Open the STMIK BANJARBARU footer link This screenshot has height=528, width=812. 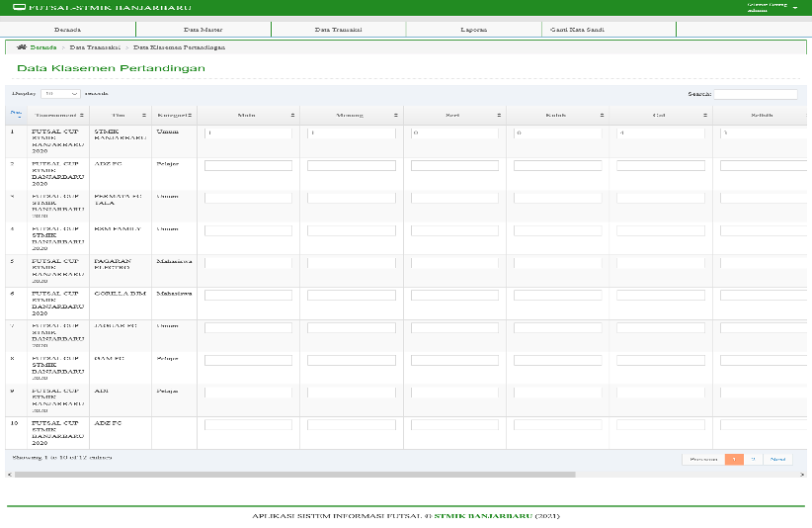pos(483,516)
